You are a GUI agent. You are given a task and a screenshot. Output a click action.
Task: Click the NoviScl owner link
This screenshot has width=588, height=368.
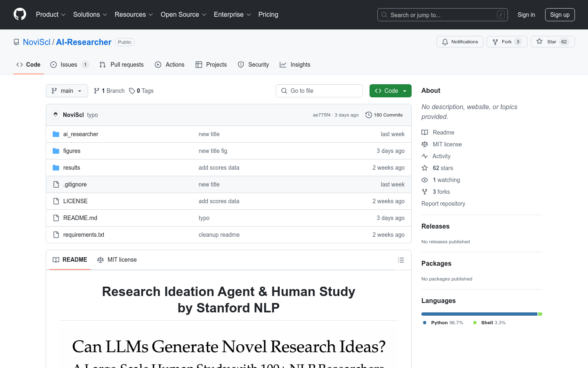37,42
